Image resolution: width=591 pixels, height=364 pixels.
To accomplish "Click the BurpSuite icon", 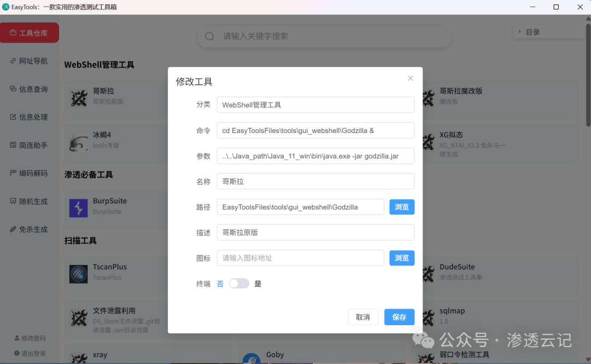I will [x=78, y=208].
